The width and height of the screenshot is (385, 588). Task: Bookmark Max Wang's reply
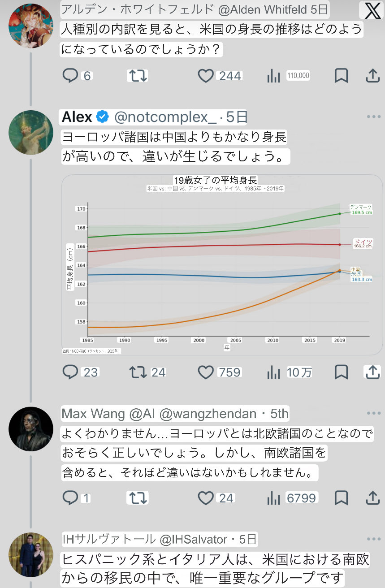pyautogui.click(x=341, y=498)
